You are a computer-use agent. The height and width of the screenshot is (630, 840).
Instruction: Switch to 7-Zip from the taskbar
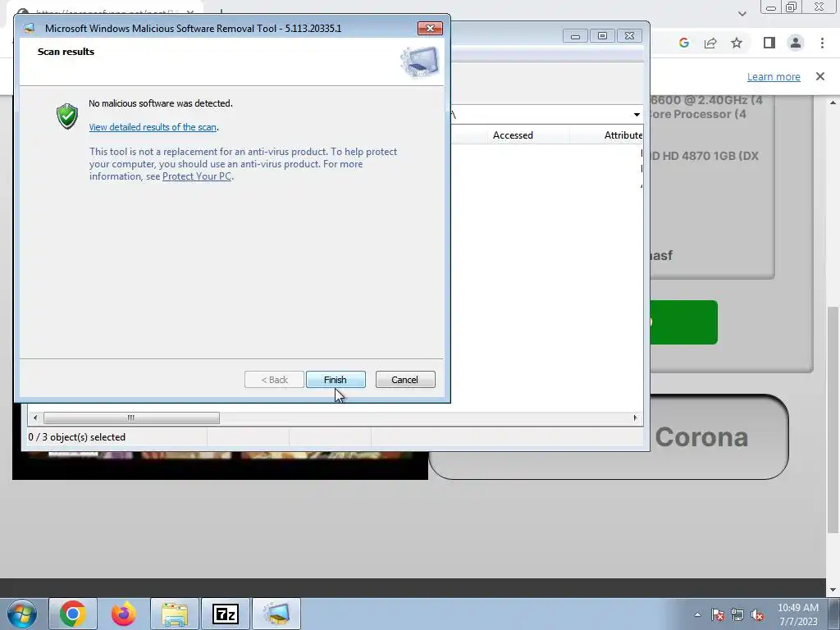click(x=226, y=614)
